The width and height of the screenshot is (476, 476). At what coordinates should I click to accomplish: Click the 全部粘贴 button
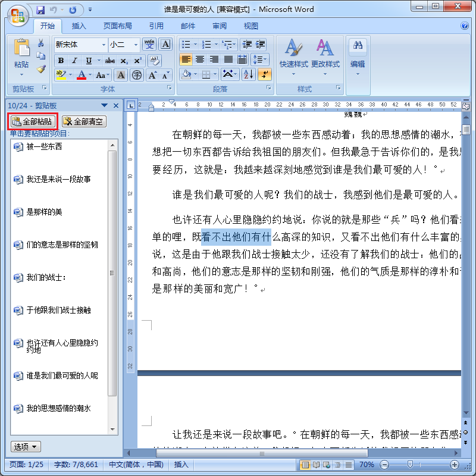(33, 121)
